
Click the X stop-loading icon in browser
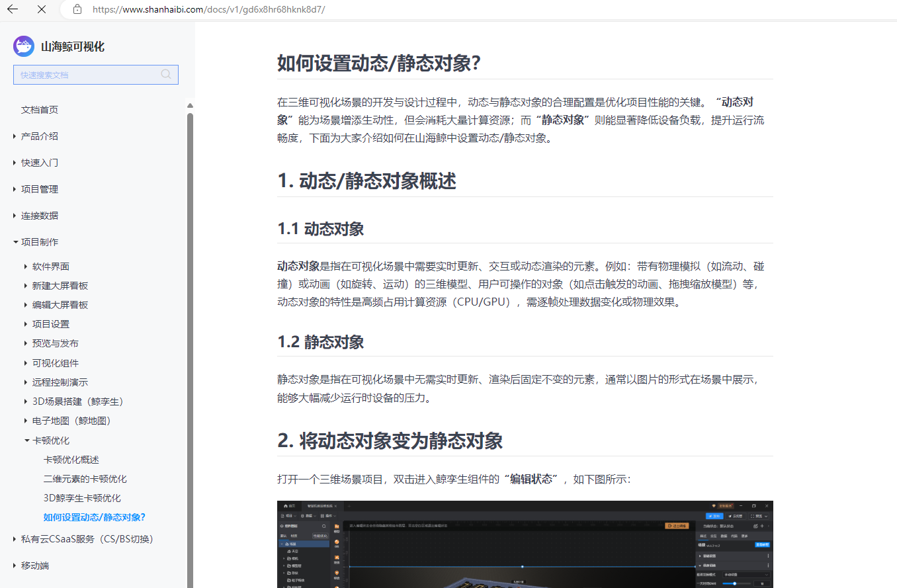point(42,9)
